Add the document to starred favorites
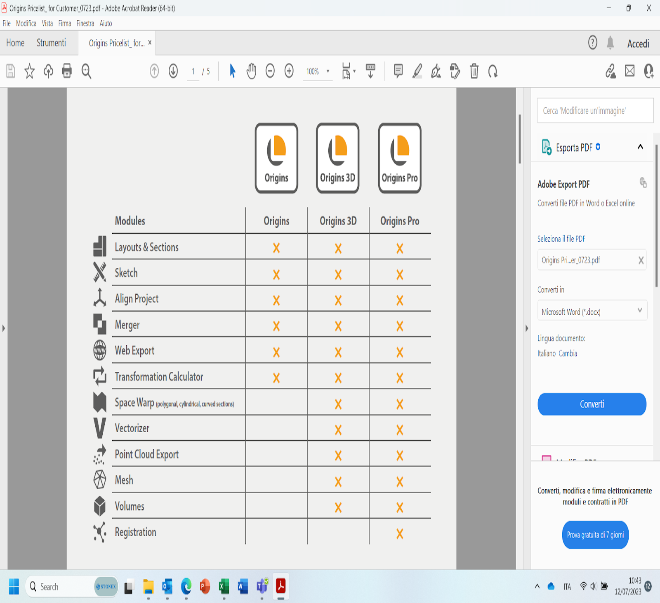This screenshot has width=660, height=603. tap(29, 71)
